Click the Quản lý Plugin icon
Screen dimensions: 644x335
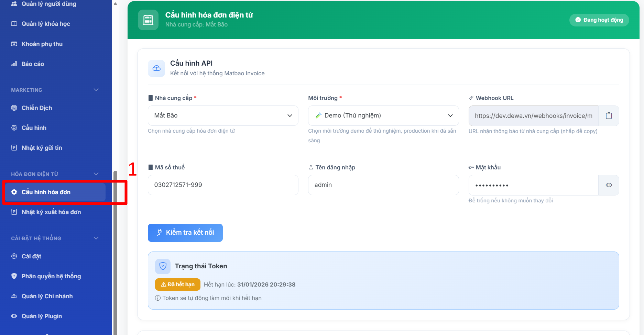14,316
